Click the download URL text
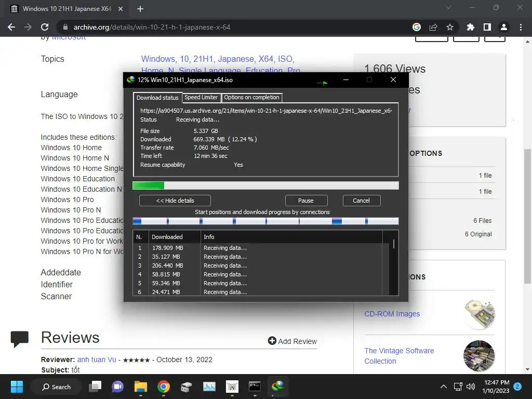Viewport: 532px width, 399px height. click(266, 111)
